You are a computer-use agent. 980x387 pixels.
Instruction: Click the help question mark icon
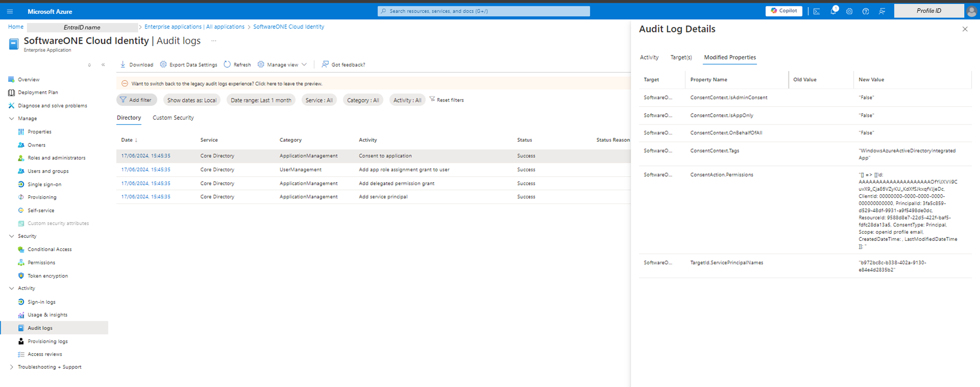tap(865, 11)
